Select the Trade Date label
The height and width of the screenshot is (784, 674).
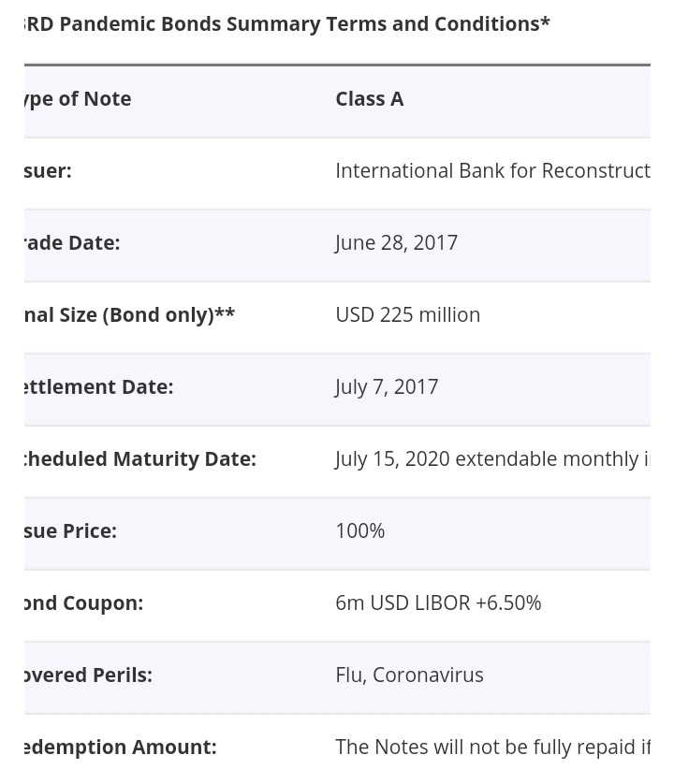pyautogui.click(x=72, y=243)
